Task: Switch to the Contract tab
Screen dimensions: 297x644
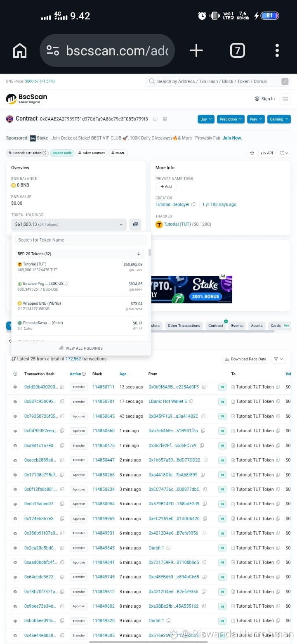Action: coord(216,326)
